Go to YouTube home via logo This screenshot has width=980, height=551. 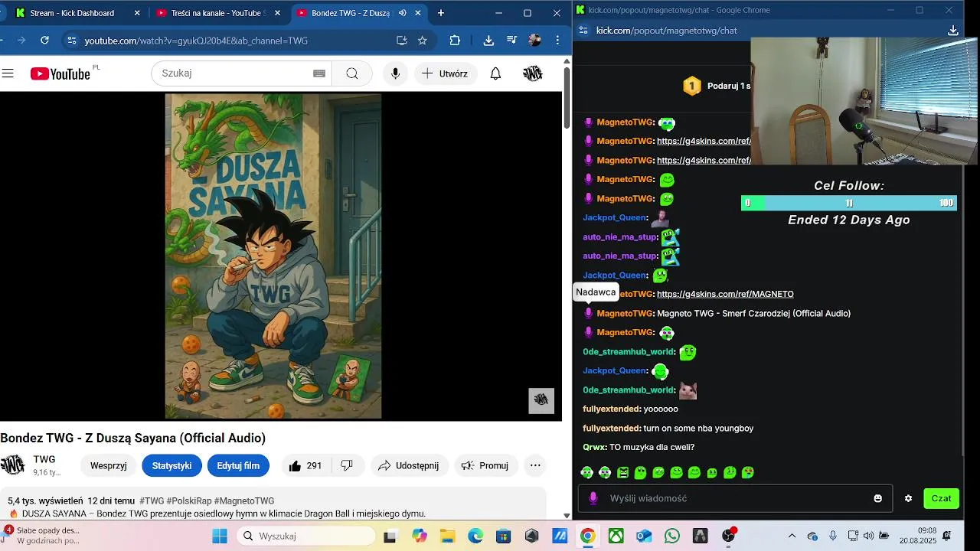point(60,73)
